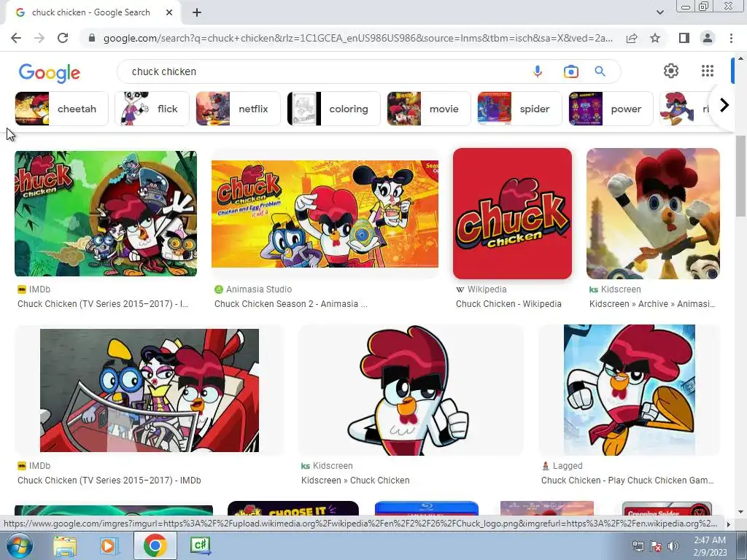The image size is (747, 560).
Task: Click Lagged source label
Action: coord(568,466)
